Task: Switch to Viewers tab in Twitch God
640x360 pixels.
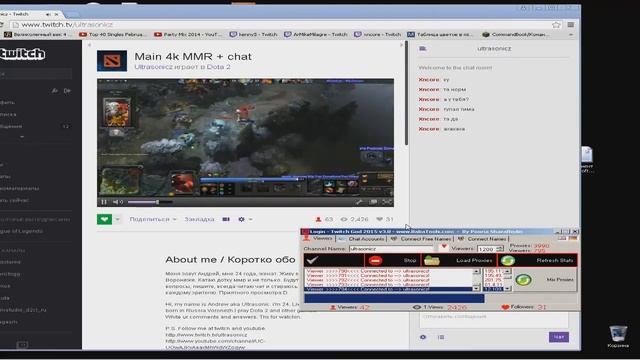Action: (x=318, y=238)
